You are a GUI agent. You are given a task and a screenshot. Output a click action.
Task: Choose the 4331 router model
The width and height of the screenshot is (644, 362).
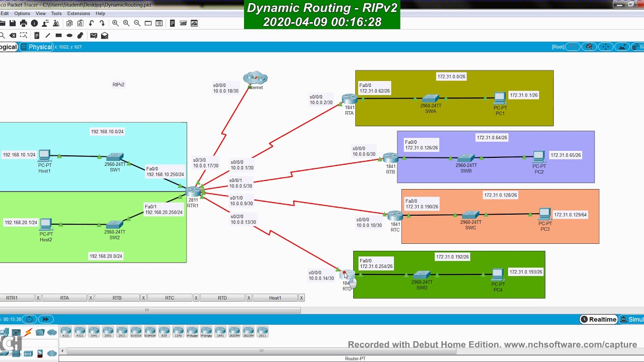[x=66, y=332]
